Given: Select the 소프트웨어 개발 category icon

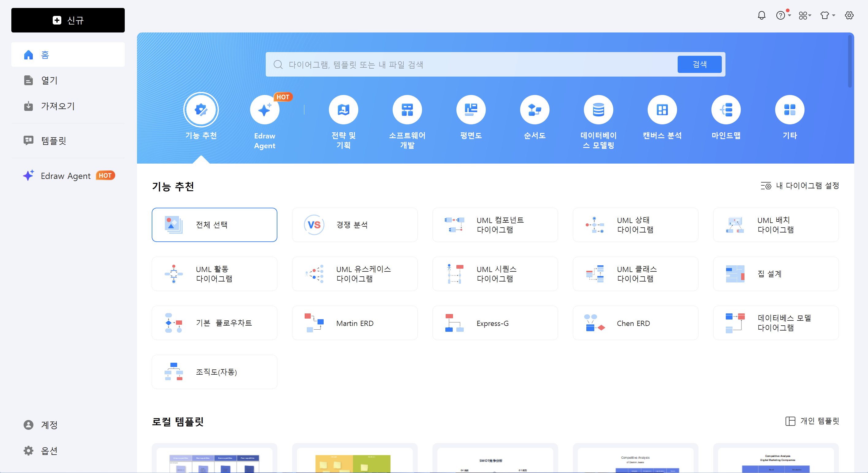Looking at the screenshot, I should tap(407, 110).
